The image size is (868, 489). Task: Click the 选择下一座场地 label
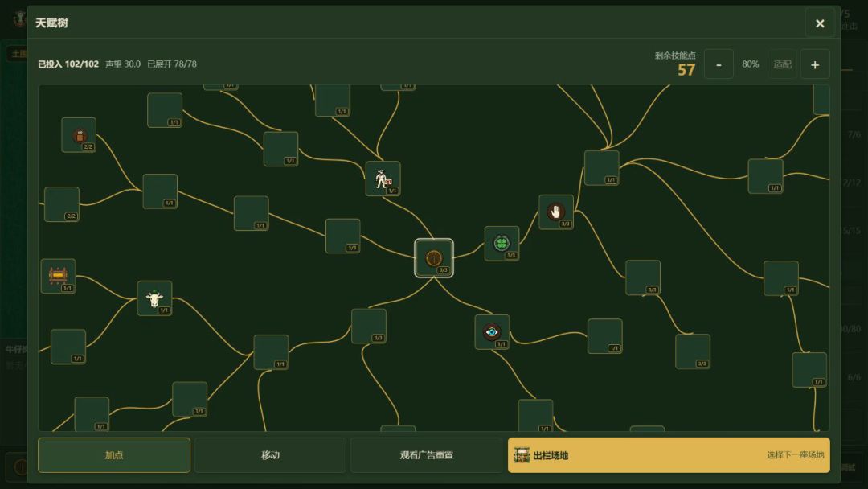pyautogui.click(x=795, y=455)
